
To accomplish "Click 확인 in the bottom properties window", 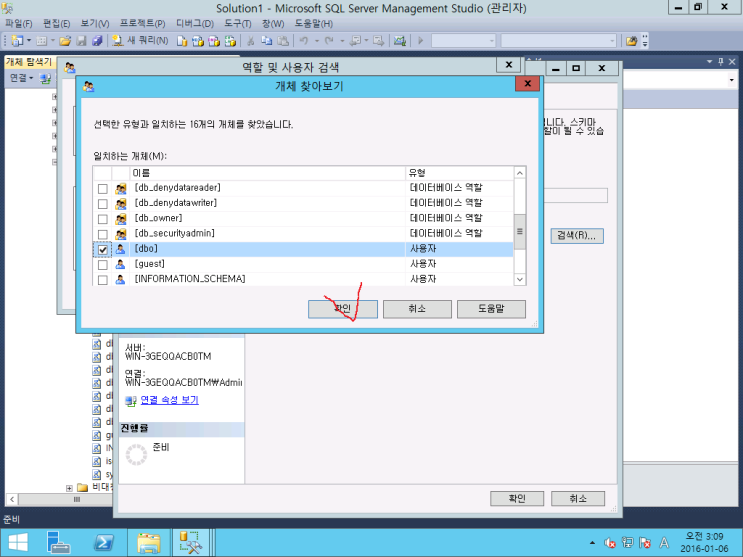I will click(517, 499).
